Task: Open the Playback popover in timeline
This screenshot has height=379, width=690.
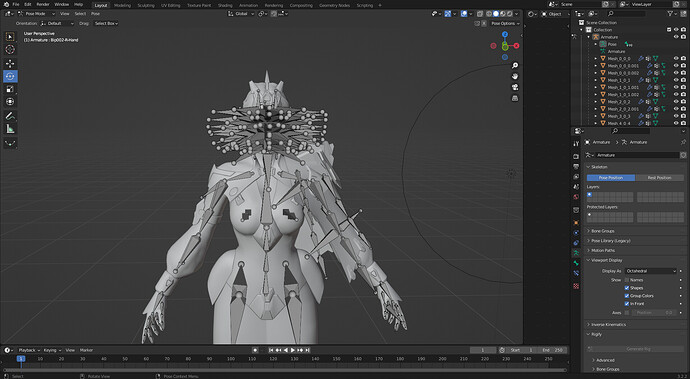Action: coord(29,350)
